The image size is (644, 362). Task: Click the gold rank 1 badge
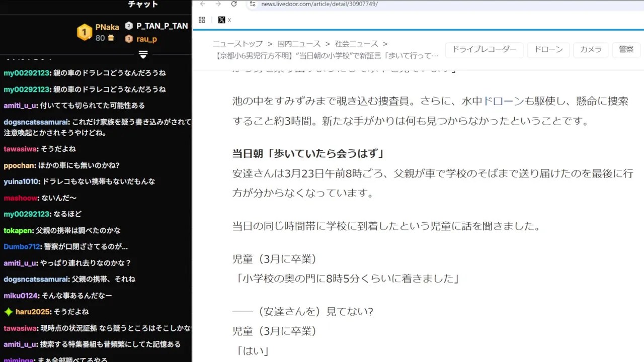tap(85, 32)
